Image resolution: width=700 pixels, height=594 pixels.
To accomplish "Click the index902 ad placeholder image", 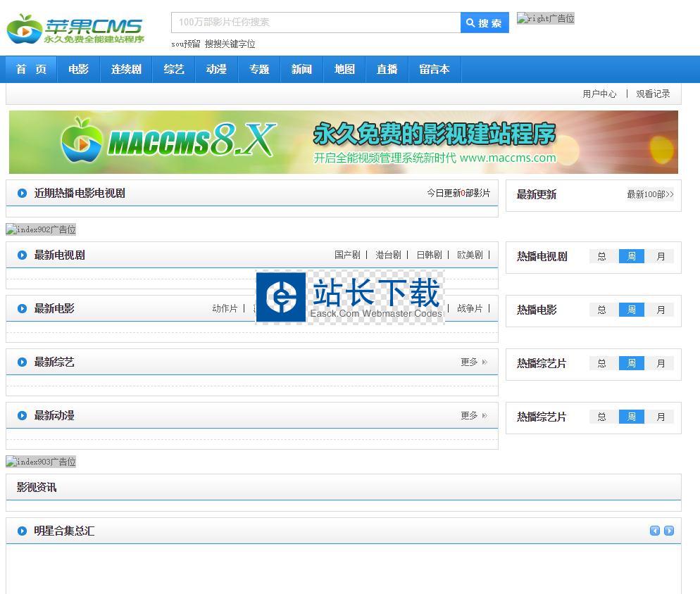I will tap(41, 229).
